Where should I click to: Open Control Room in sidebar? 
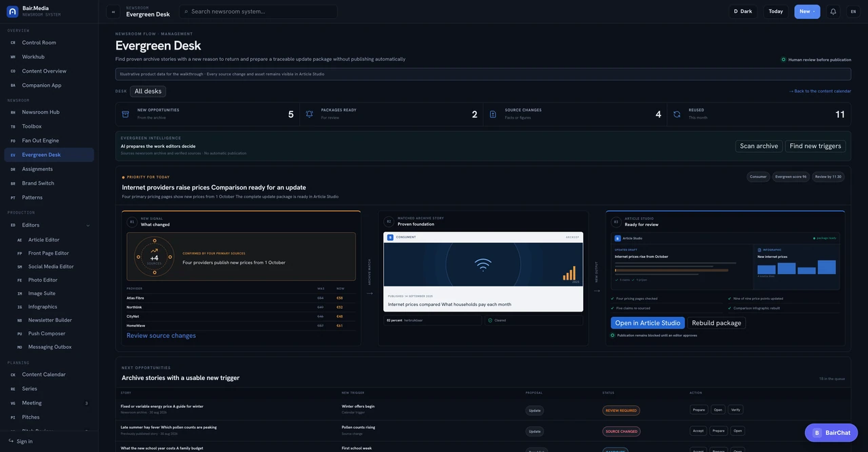[x=49, y=43]
